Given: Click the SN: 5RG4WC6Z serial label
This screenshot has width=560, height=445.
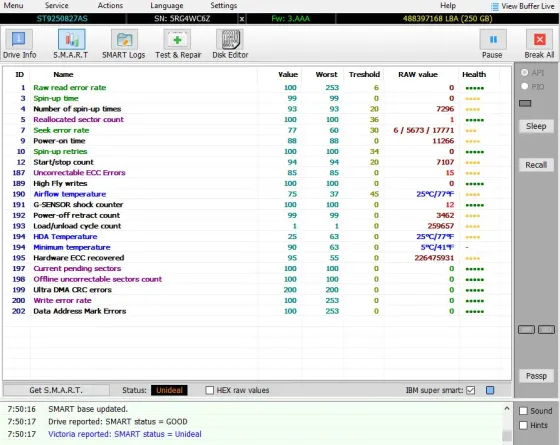Looking at the screenshot, I should point(182,19).
